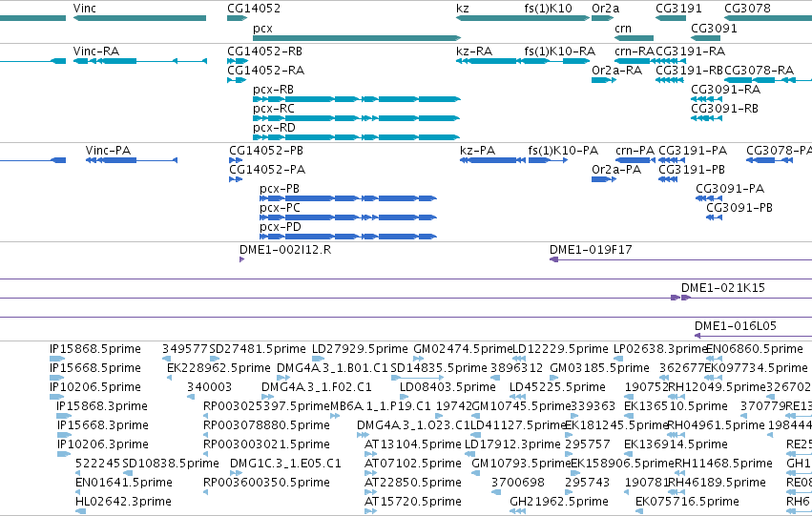Click the CG3191-RB transcript label
Image resolution: width=812 pixels, height=516 pixels.
click(689, 71)
